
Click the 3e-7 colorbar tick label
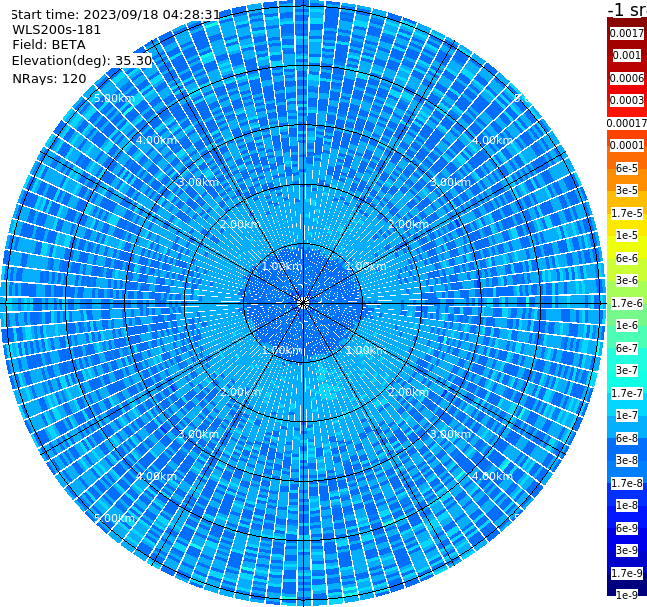(627, 370)
